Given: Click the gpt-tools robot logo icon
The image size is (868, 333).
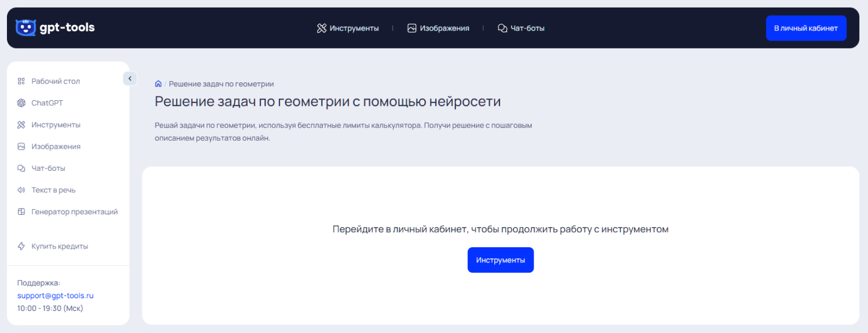Looking at the screenshot, I should [25, 27].
